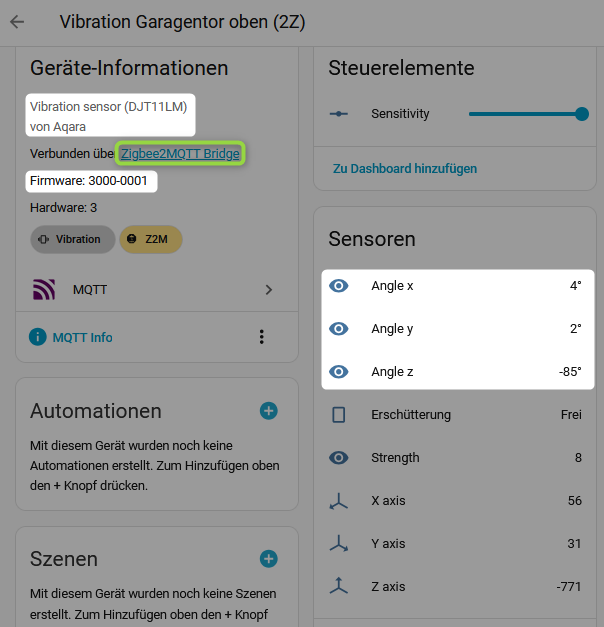This screenshot has height=627, width=604.
Task: Click the eye icon beside Angle x
Action: pos(339,286)
